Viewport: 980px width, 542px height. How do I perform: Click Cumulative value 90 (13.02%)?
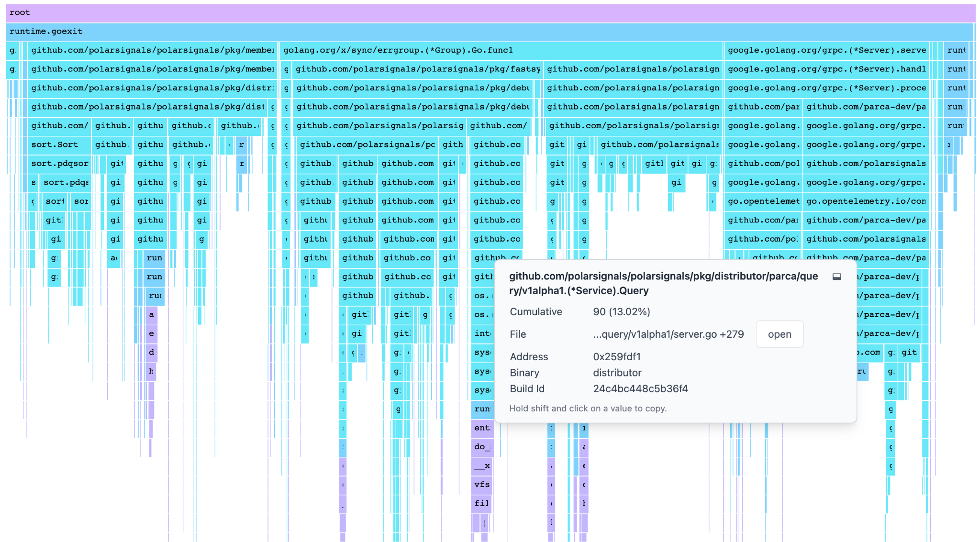click(x=621, y=312)
